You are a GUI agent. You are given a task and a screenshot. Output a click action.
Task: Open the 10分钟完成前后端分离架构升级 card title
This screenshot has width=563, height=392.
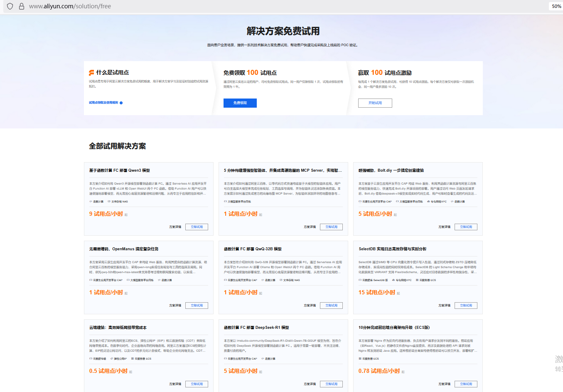pyautogui.click(x=394, y=328)
